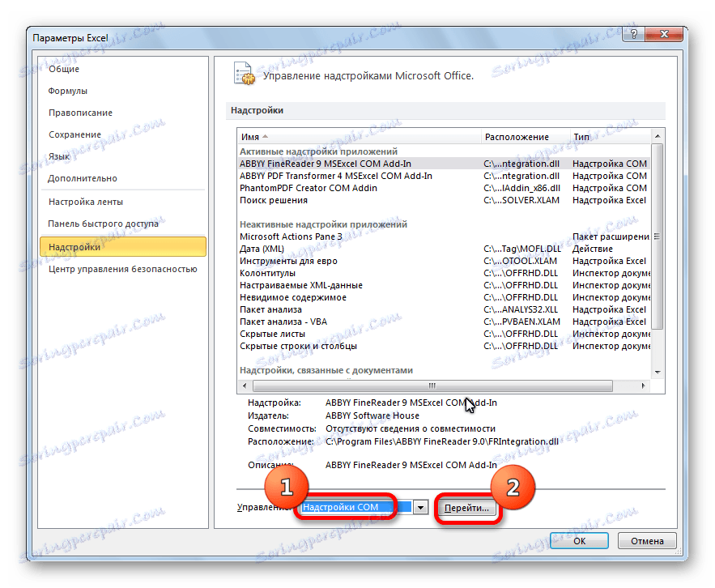Click the horizontal scroll right arrow
715x588 pixels.
click(x=643, y=386)
